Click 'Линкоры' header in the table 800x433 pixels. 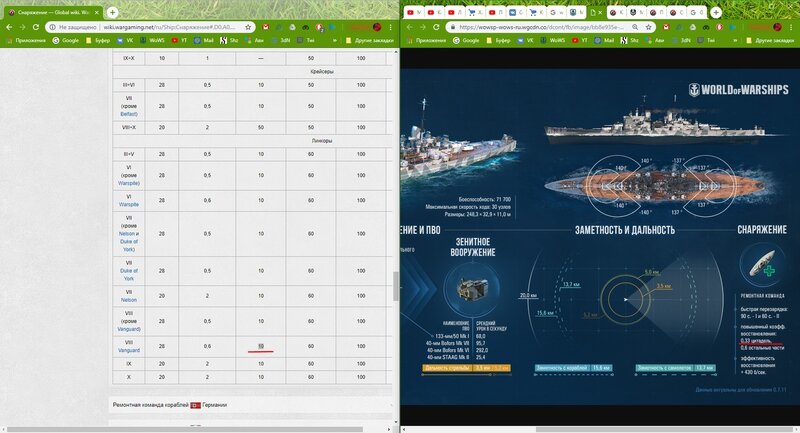point(321,140)
